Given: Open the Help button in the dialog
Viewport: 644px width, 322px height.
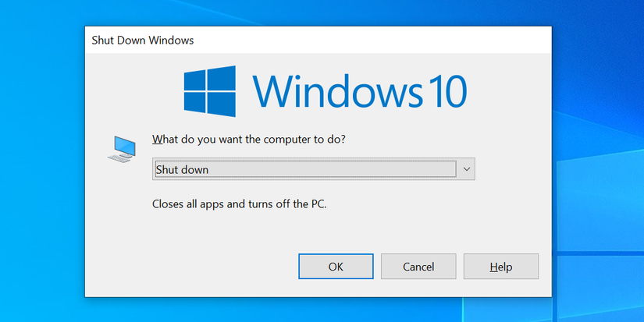Looking at the screenshot, I should tap(500, 266).
